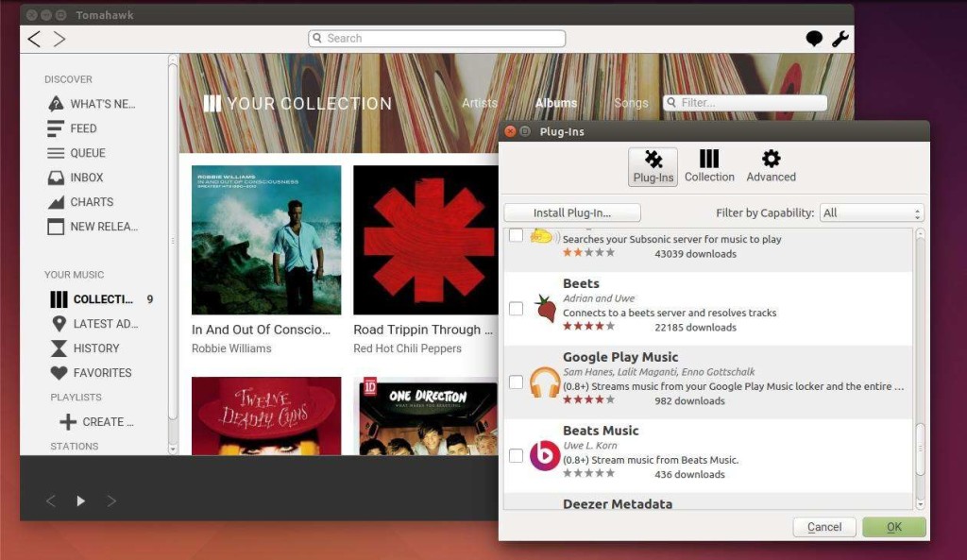
Task: Show the Albums view of Your Collection
Action: pyautogui.click(x=555, y=103)
